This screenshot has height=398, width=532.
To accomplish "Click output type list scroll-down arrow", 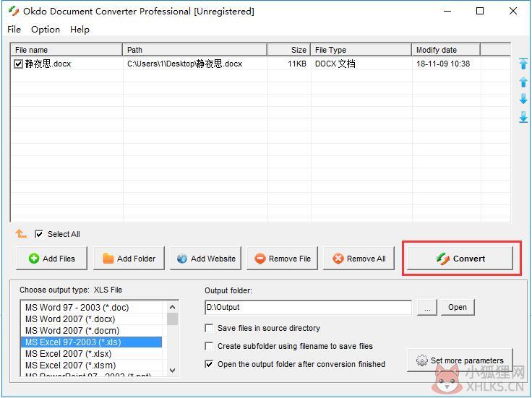I will 172,370.
